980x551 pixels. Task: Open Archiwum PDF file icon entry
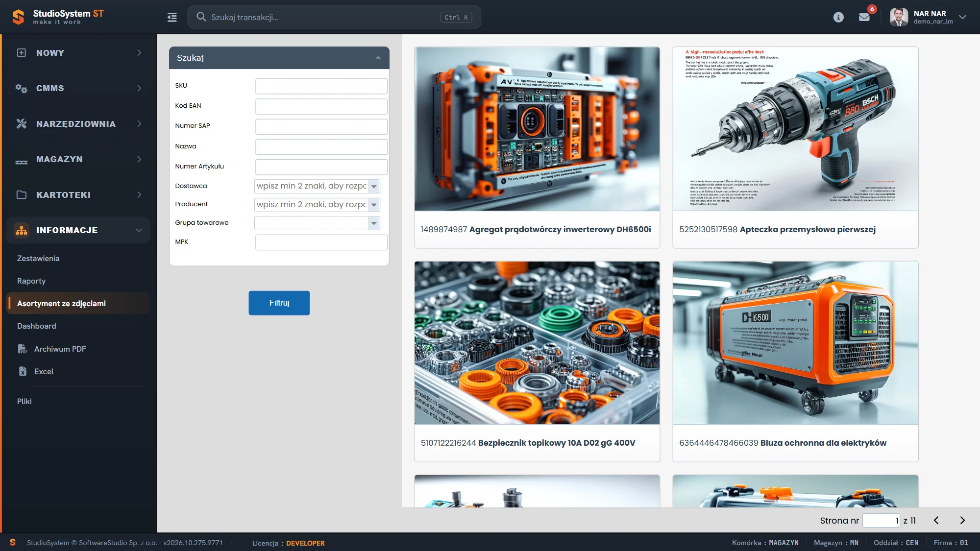(23, 349)
